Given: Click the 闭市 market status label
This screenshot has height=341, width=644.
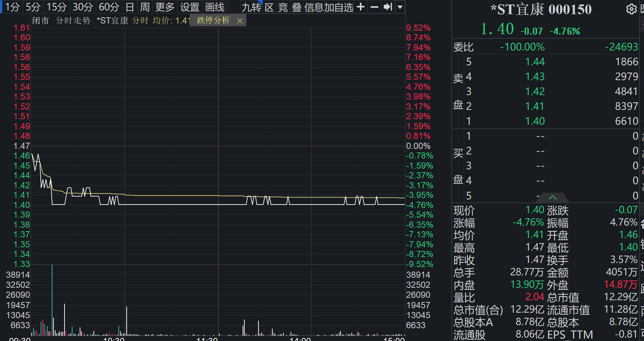Looking at the screenshot, I should [41, 21].
